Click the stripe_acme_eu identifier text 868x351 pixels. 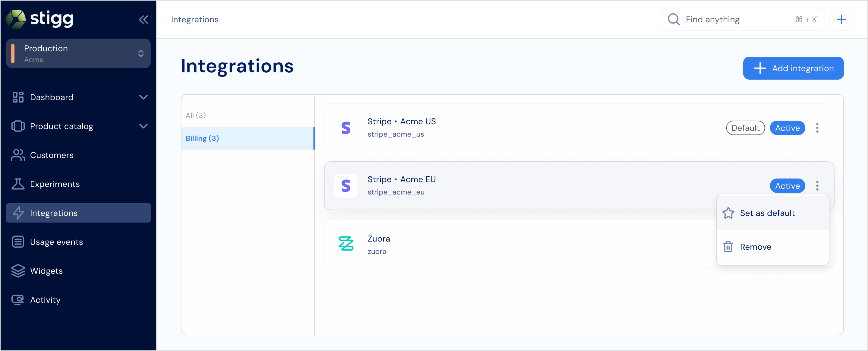[396, 192]
